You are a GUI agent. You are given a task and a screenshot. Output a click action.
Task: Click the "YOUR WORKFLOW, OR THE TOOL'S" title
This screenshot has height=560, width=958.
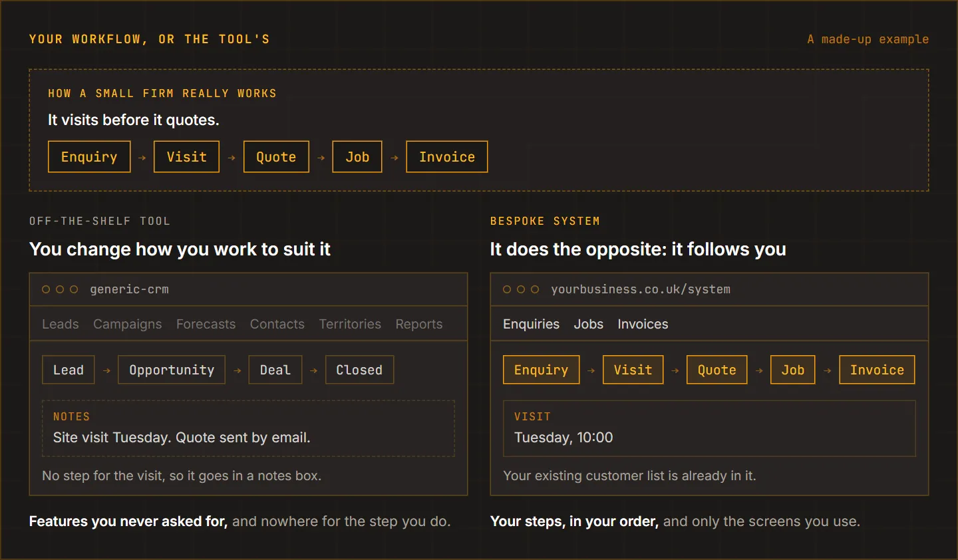click(x=150, y=39)
